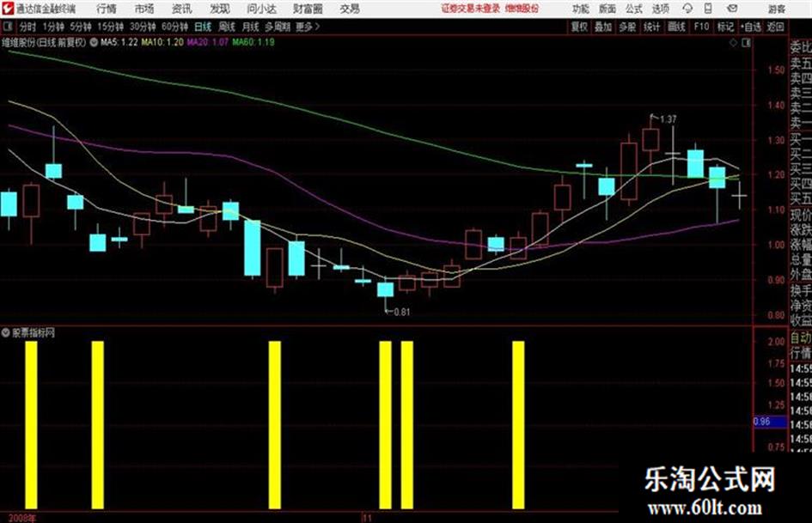Toggle the left panel layout icon
812x523 pixels.
pos(7,26)
